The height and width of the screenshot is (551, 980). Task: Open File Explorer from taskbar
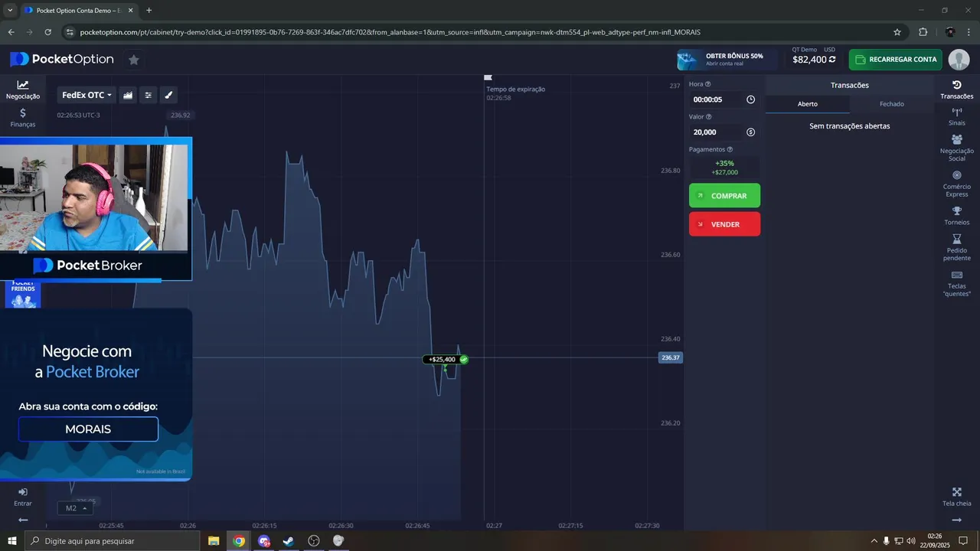[214, 541]
